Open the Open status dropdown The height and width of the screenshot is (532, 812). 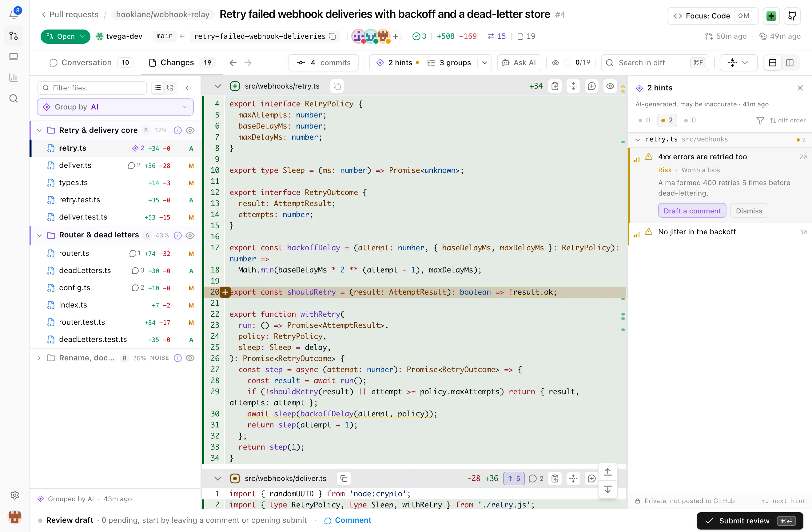coord(65,37)
